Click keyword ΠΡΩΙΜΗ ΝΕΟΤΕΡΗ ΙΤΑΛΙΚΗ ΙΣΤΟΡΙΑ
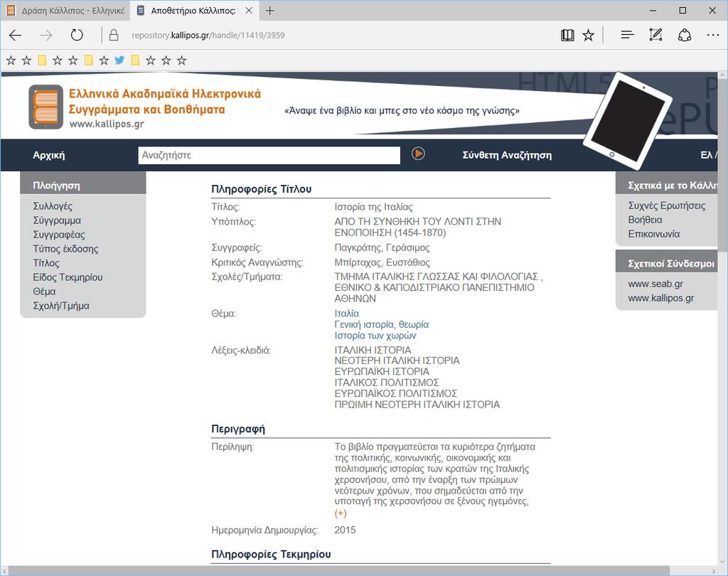Screen dimensions: 728x576 (417, 405)
